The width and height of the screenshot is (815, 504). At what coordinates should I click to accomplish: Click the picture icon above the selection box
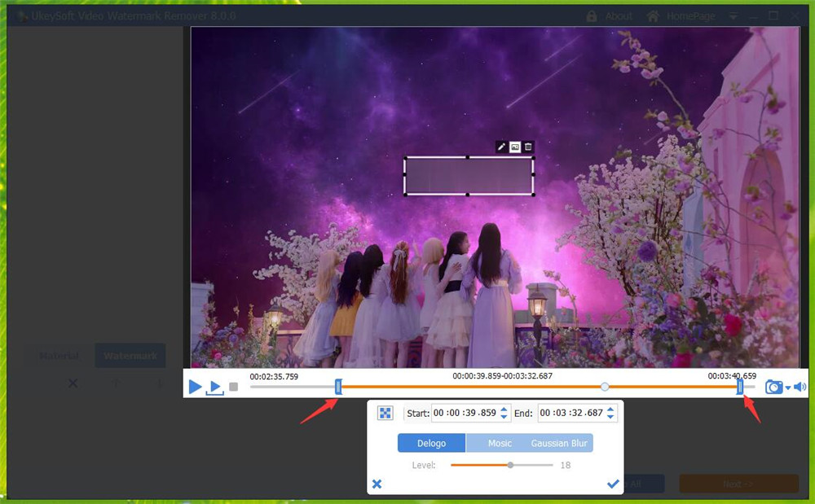pyautogui.click(x=515, y=147)
